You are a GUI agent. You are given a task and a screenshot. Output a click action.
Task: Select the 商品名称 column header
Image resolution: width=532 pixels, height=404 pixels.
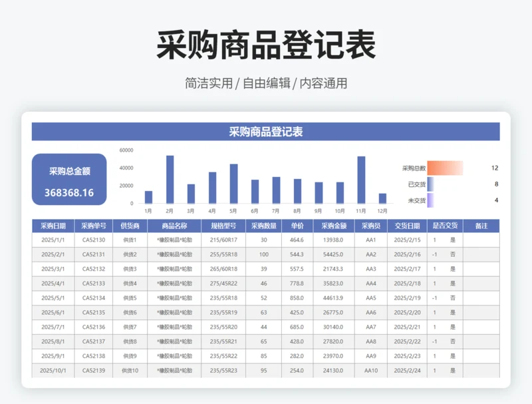coord(174,226)
